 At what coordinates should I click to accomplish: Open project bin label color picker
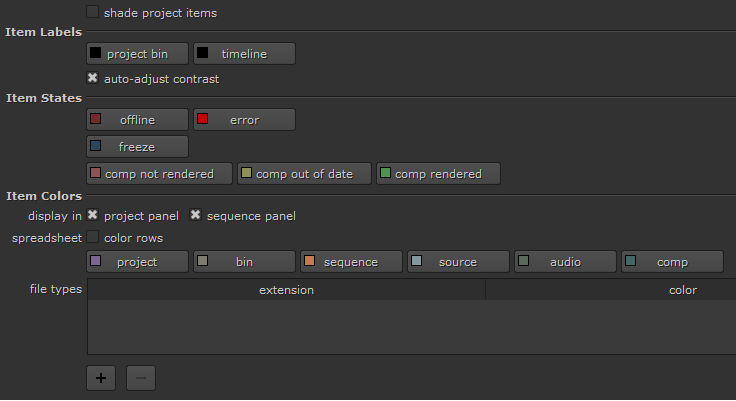pyautogui.click(x=137, y=54)
